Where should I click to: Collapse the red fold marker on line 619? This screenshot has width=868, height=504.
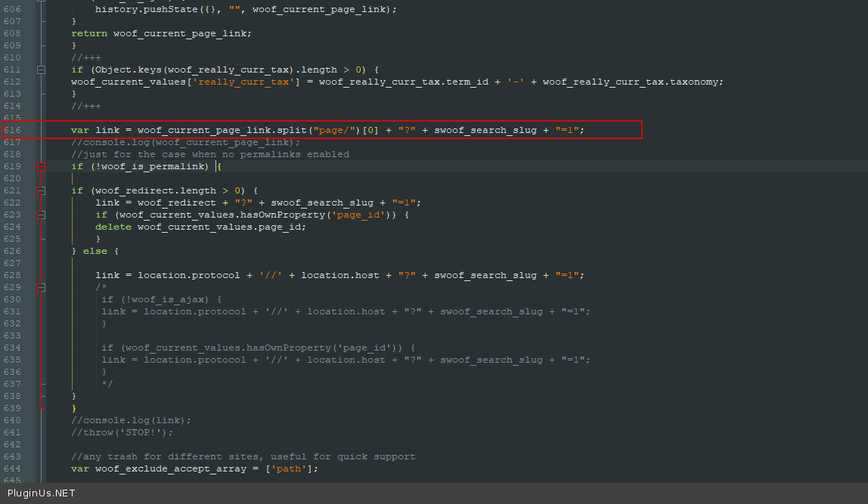point(40,166)
